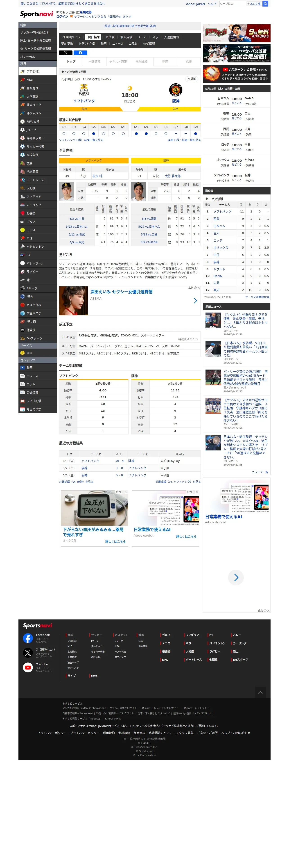Open 阪神 日程・結果一覧を見る link
Screen dimensions: 289x868
pos(184,140)
